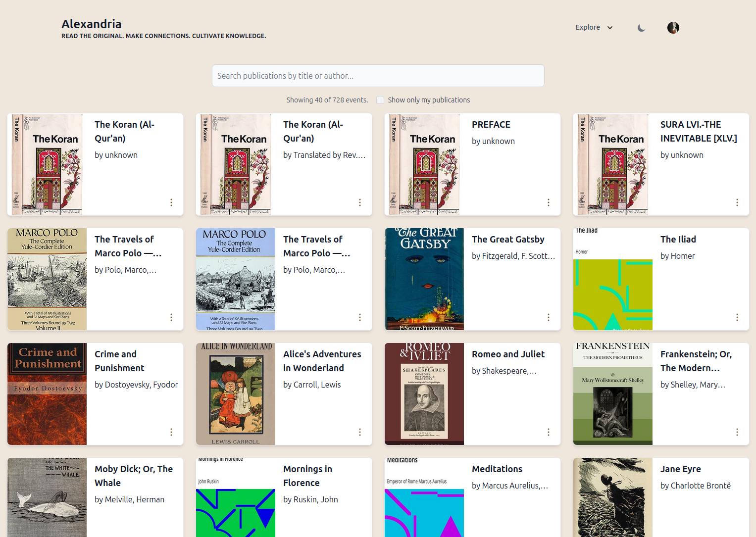This screenshot has height=537, width=756.
Task: Open options menu on SURA LVI card
Action: [737, 202]
